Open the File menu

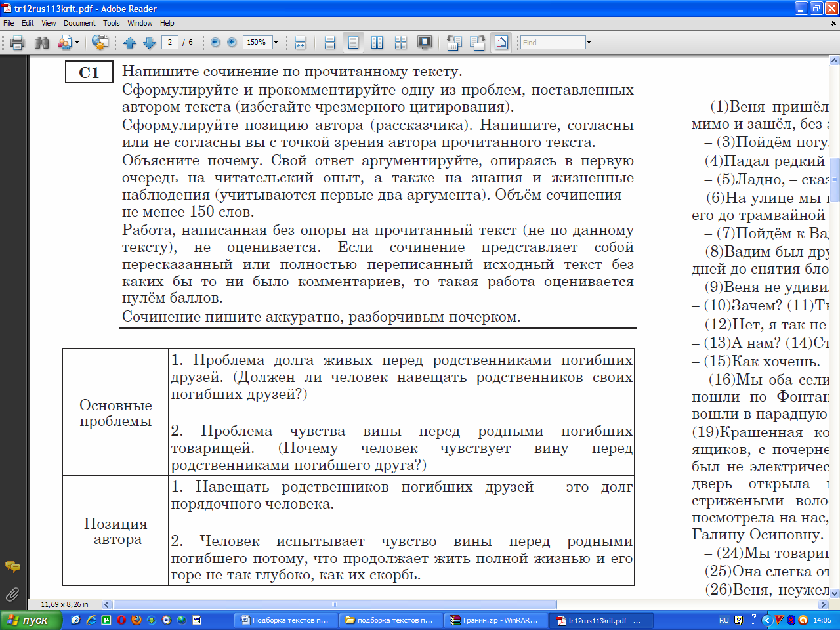[x=9, y=23]
